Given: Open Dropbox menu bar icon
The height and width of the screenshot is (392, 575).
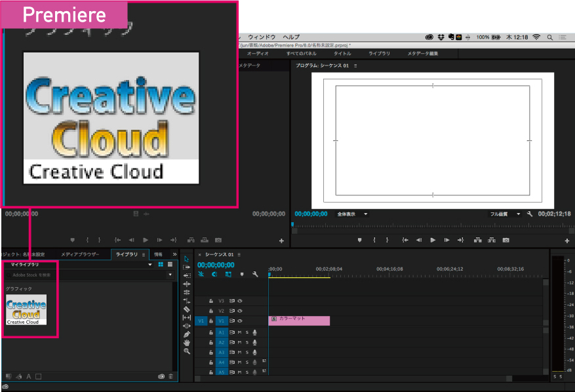Looking at the screenshot, I should coord(441,37).
